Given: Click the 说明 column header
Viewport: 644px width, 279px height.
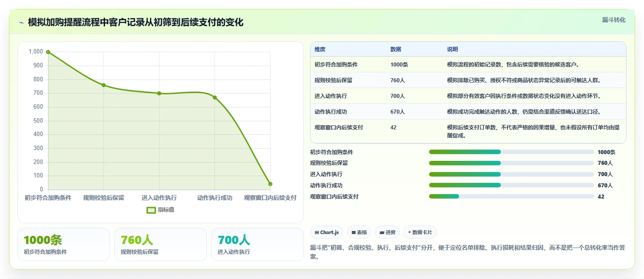Looking at the screenshot, I should pos(452,49).
